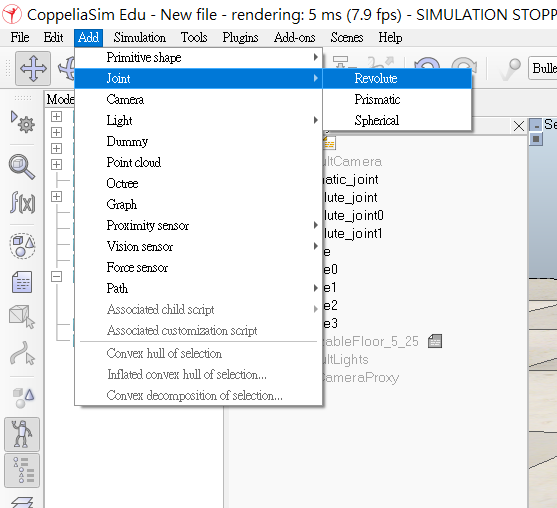Viewport: 557px width, 508px height.
Task: Toggle the shape edit mode cube icon
Action: [22, 317]
